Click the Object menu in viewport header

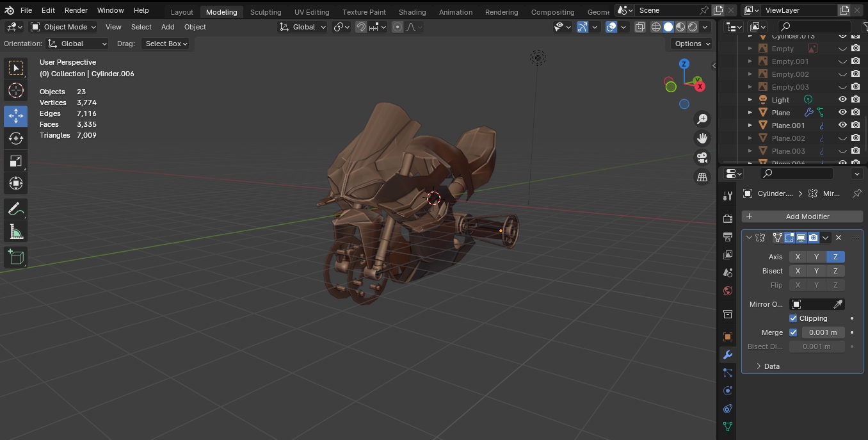click(x=195, y=27)
